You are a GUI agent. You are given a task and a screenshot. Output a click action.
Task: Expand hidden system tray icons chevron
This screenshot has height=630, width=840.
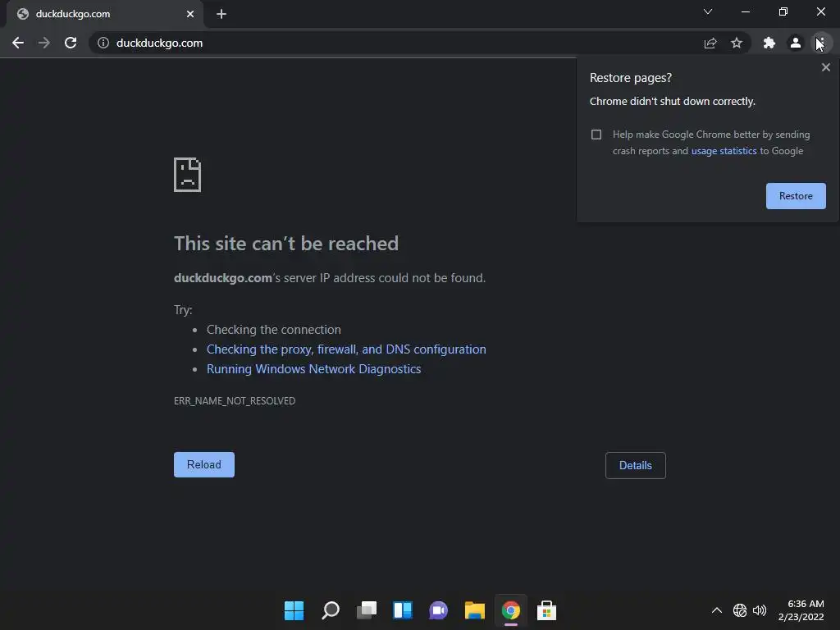pos(717,610)
